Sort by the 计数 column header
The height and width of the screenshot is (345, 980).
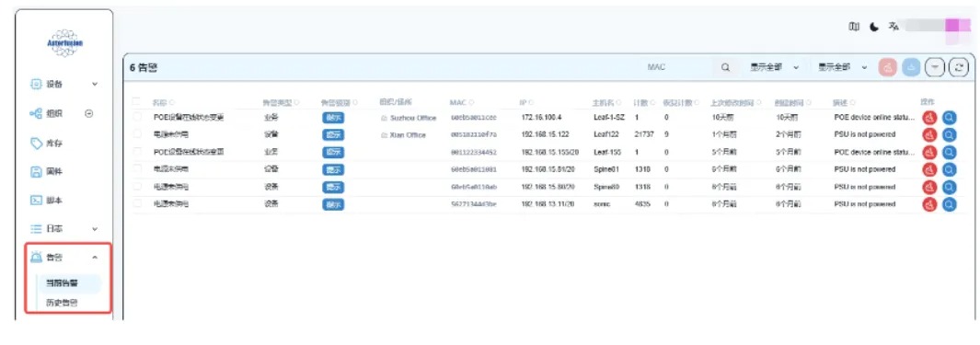pyautogui.click(x=644, y=102)
